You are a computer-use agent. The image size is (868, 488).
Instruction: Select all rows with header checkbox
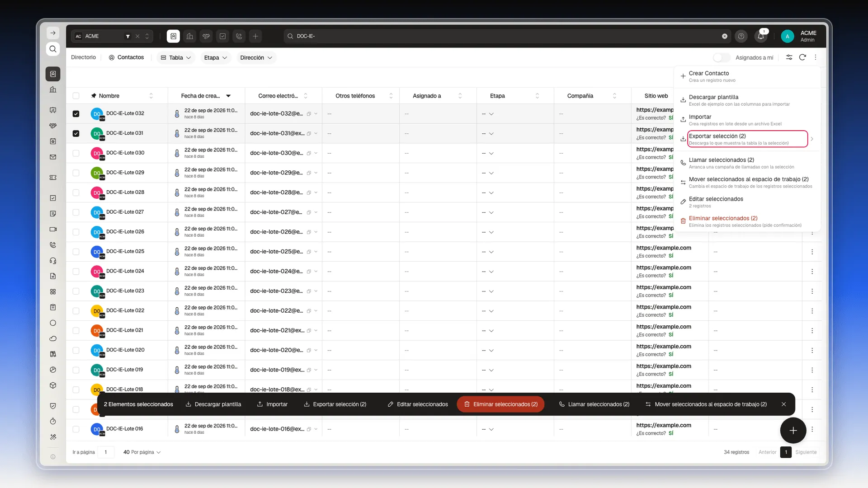(76, 96)
